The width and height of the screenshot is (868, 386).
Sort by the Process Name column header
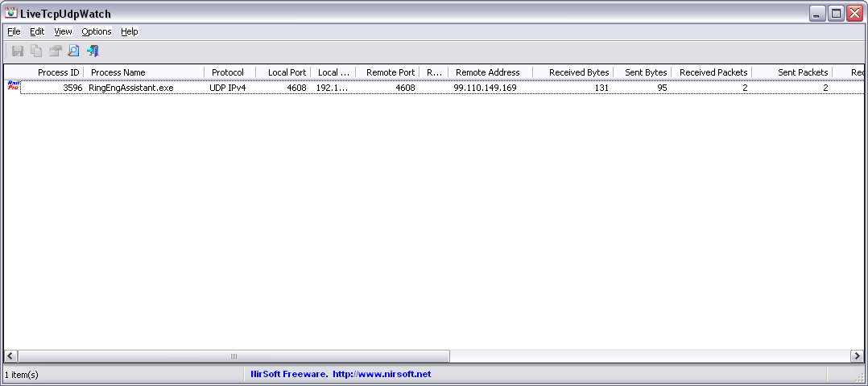(x=118, y=72)
